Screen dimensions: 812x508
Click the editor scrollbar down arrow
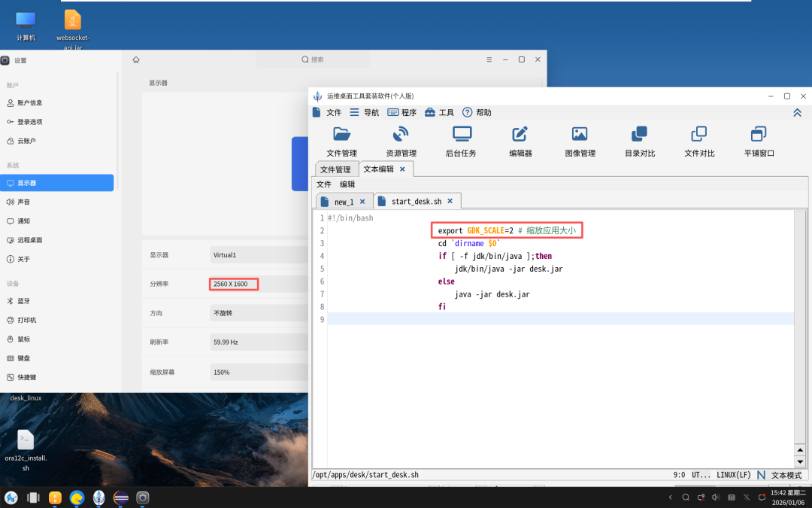point(799,462)
